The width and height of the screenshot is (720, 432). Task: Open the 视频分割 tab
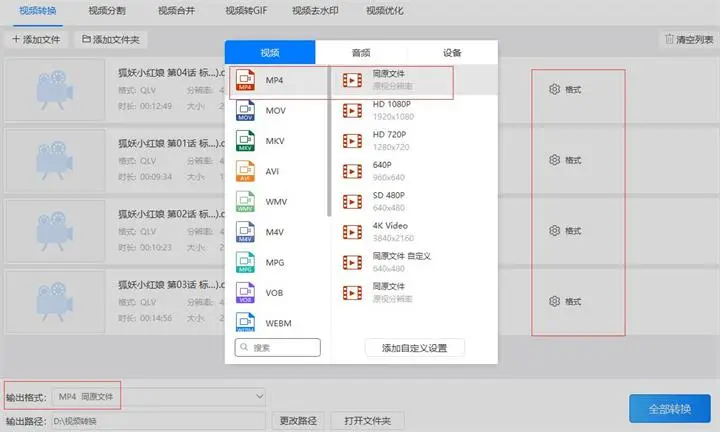tap(107, 10)
